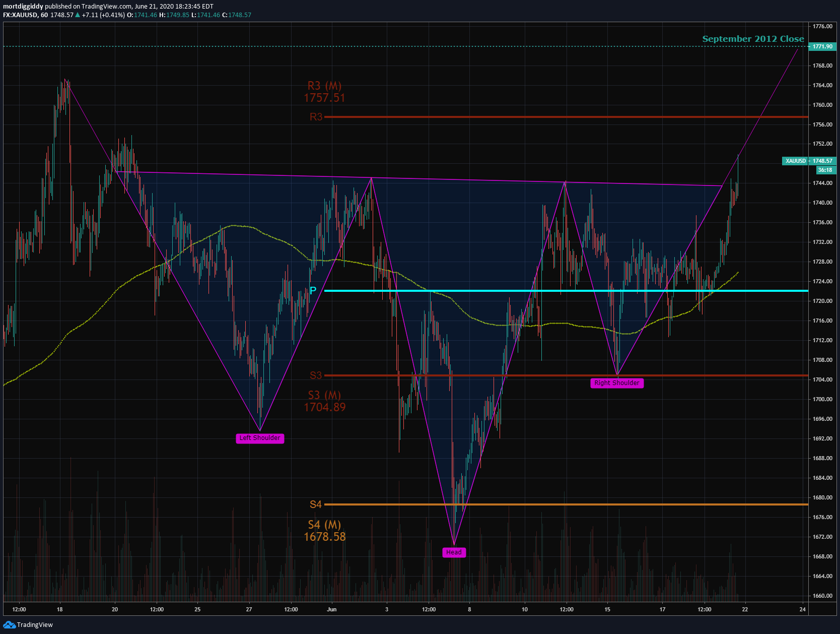The width and height of the screenshot is (840, 634).
Task: Click the S4 (M) 1678.58 label
Action: coord(325,531)
